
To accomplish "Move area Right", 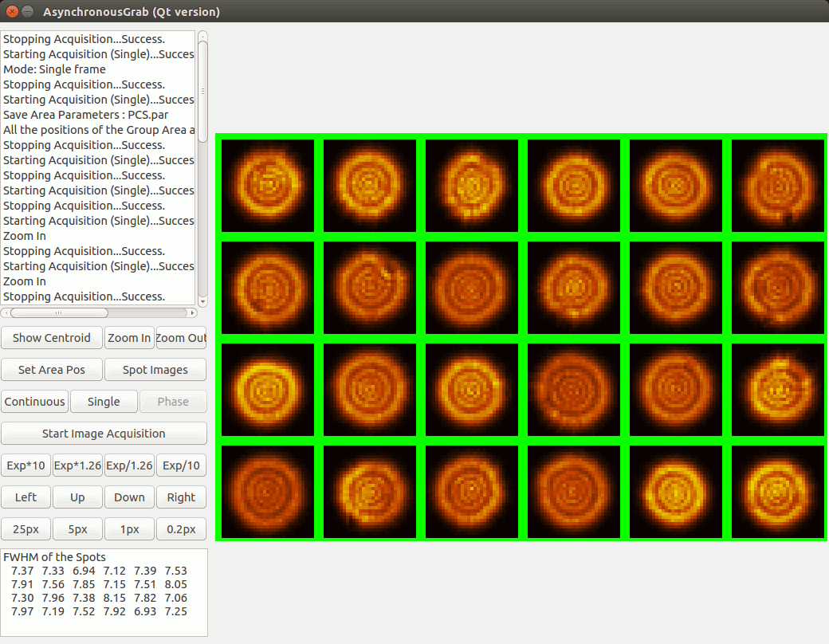I will (181, 497).
